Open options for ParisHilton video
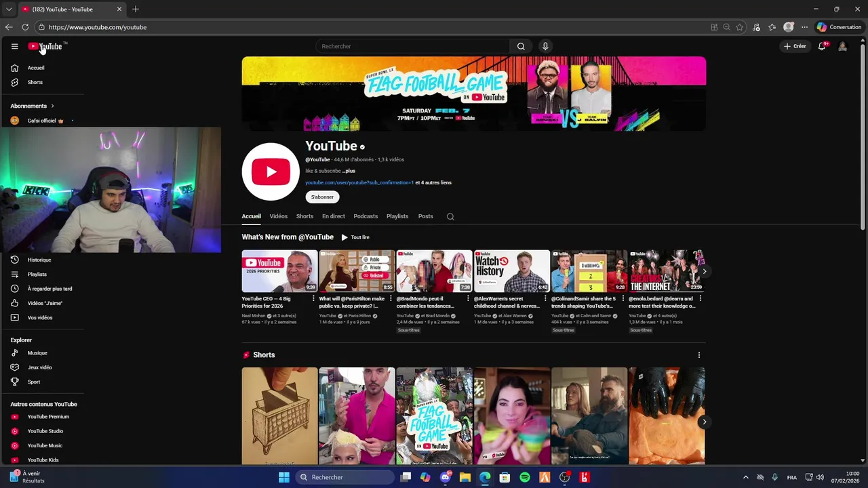The image size is (868, 488). click(x=391, y=298)
